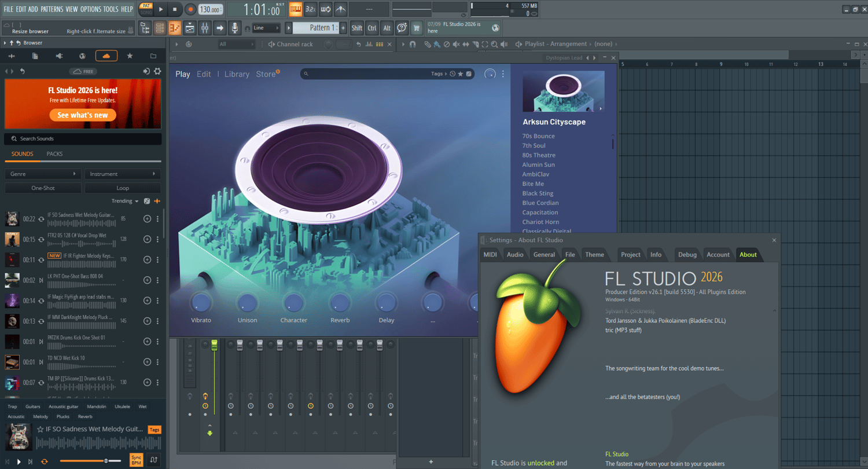868x469 pixels.
Task: Open options for FTR2 05 128 C# Vocal Drop
Action: point(157,239)
